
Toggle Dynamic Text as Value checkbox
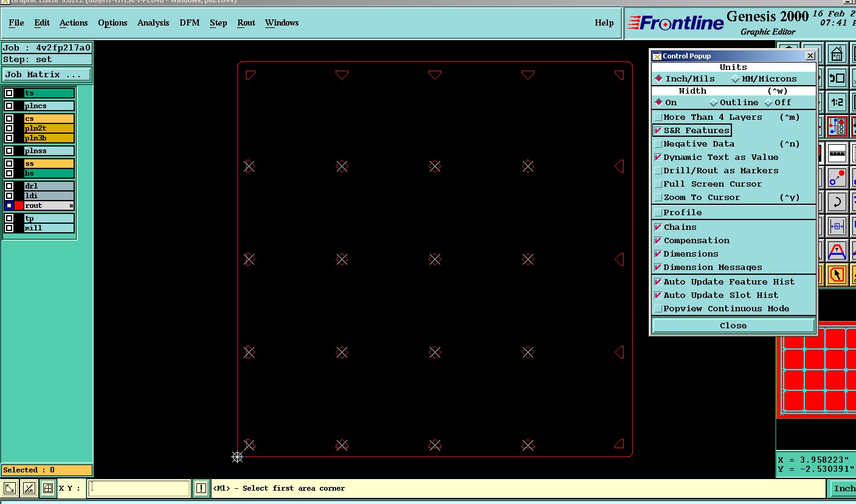658,157
